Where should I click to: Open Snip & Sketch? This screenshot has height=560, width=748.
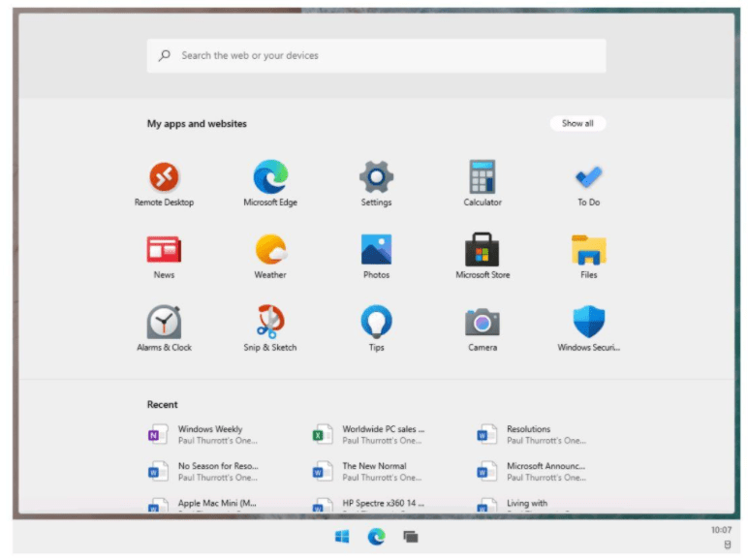270,323
